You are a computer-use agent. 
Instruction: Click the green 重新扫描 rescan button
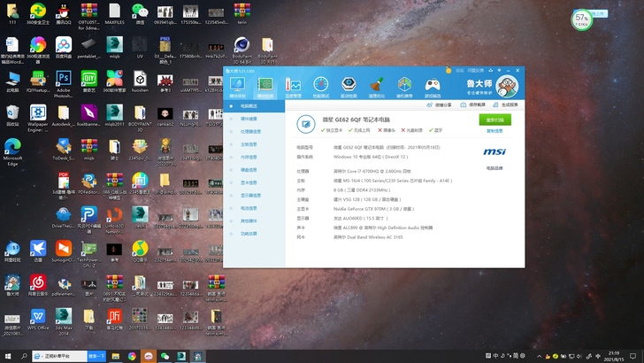[494, 120]
